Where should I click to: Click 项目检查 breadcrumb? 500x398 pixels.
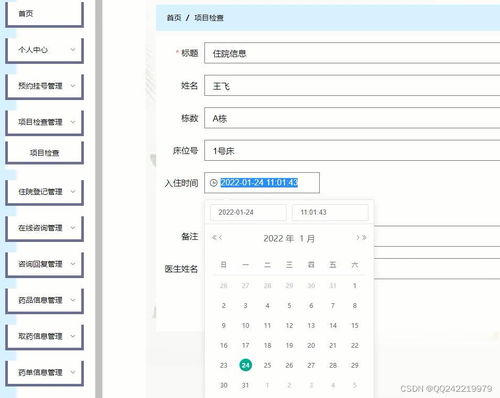209,18
